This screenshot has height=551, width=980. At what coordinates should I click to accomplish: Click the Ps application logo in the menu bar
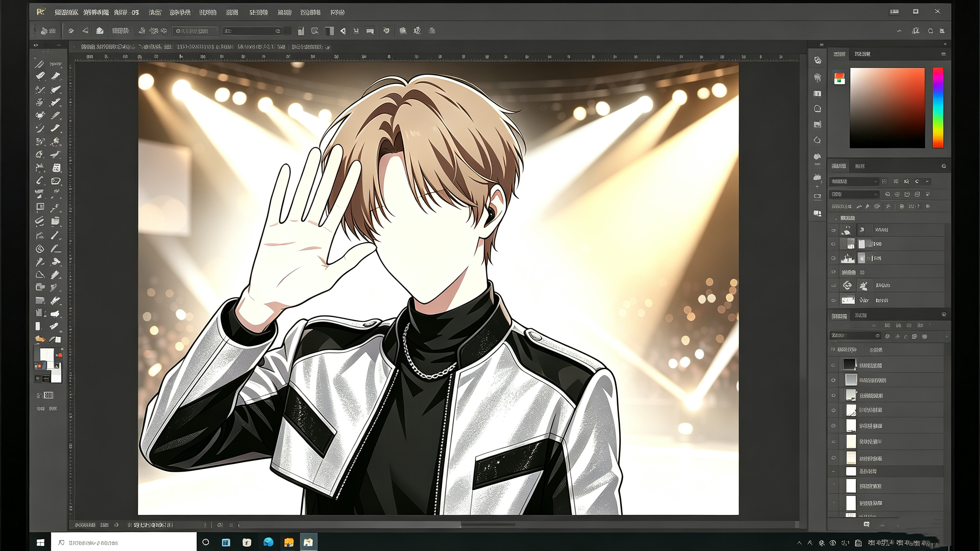tap(41, 12)
